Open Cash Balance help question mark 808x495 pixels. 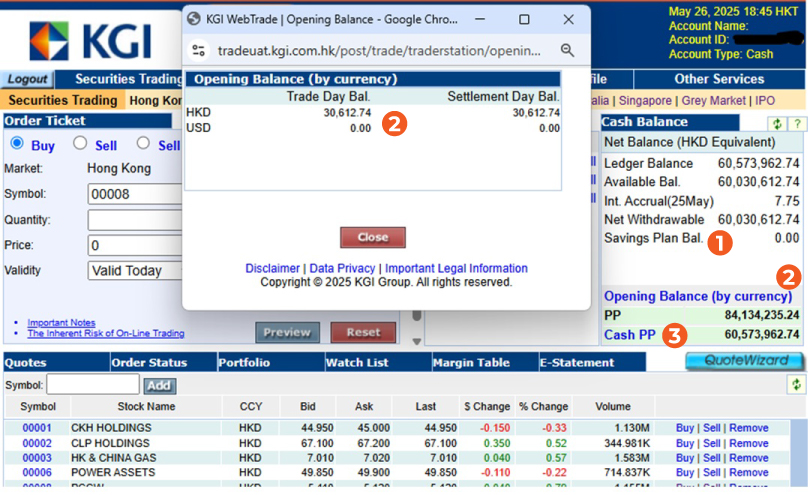pyautogui.click(x=797, y=123)
